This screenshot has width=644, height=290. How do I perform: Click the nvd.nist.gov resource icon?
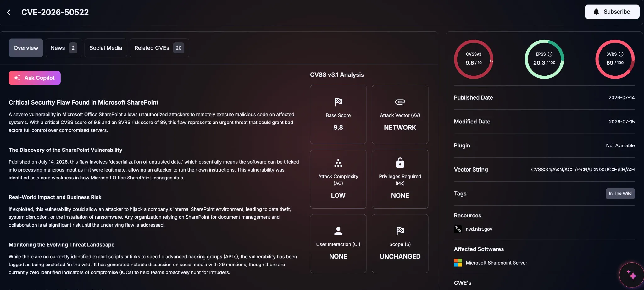coord(458,229)
